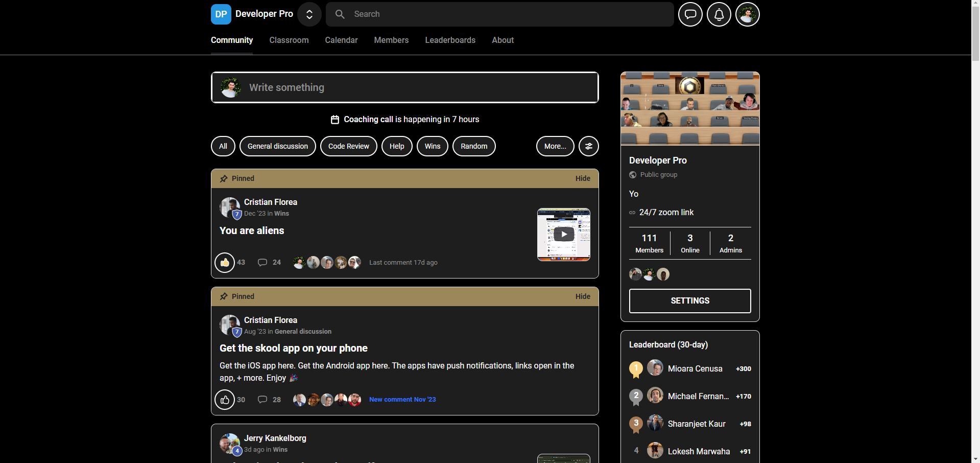This screenshot has width=980, height=463.
Task: Open the 24/7 zoom link
Action: coord(666,213)
